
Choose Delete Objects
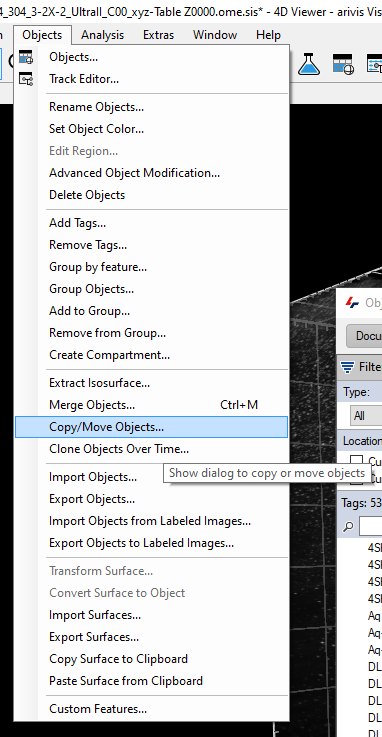click(151, 195)
